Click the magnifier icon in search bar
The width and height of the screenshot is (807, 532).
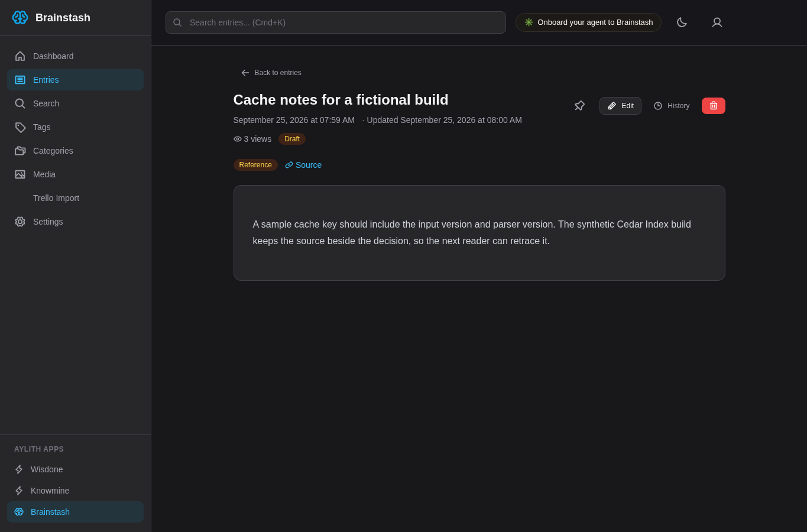click(177, 22)
